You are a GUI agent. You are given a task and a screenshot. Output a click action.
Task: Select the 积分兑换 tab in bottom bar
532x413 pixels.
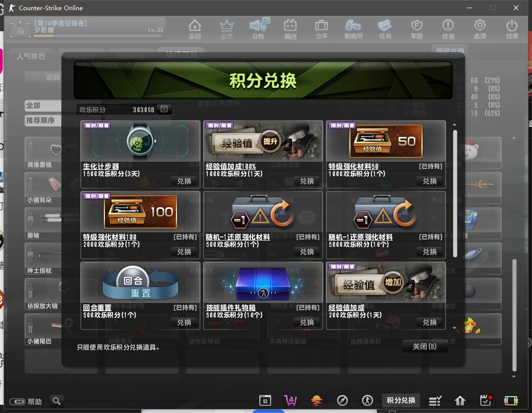401,400
